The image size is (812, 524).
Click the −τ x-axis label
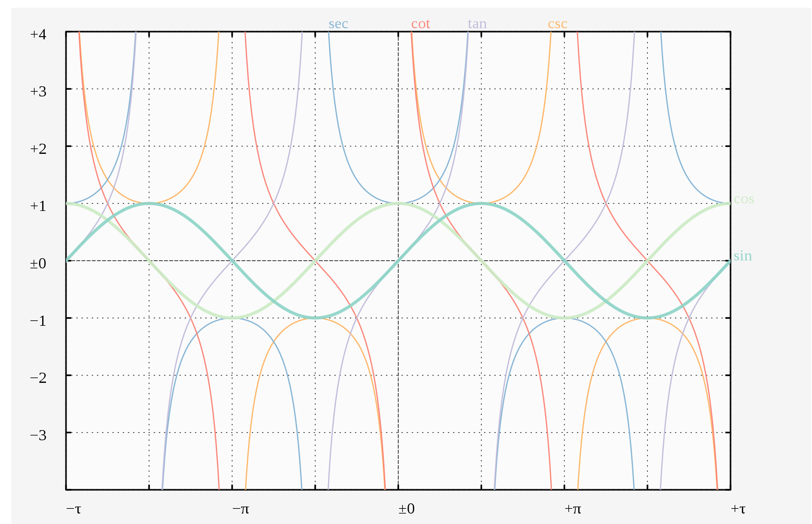pyautogui.click(x=74, y=509)
